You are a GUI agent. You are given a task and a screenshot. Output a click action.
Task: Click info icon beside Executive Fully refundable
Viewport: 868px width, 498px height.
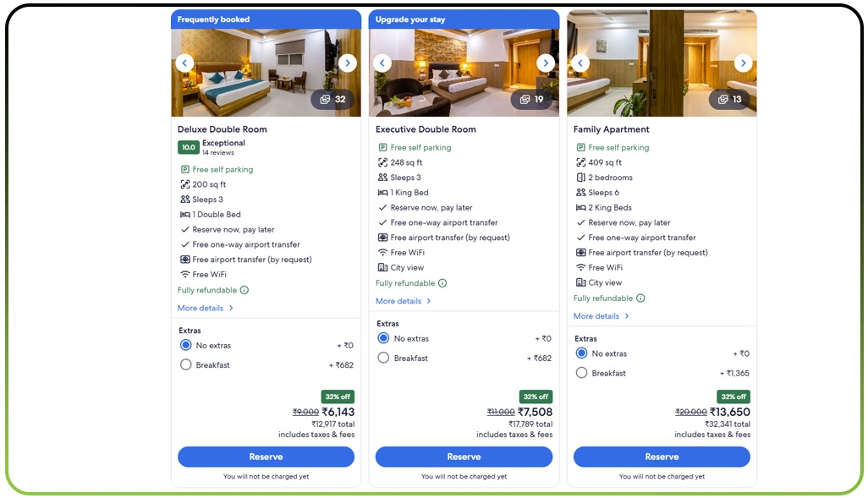pyautogui.click(x=442, y=283)
